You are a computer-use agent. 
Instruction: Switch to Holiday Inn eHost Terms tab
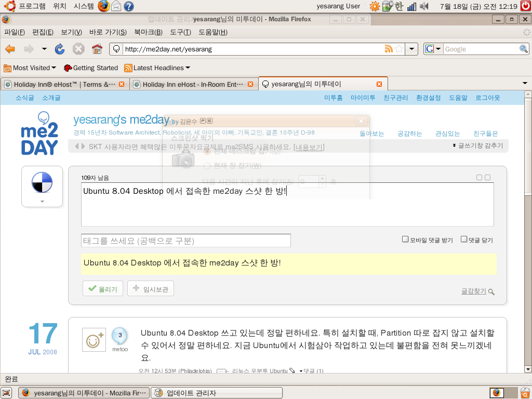64,84
